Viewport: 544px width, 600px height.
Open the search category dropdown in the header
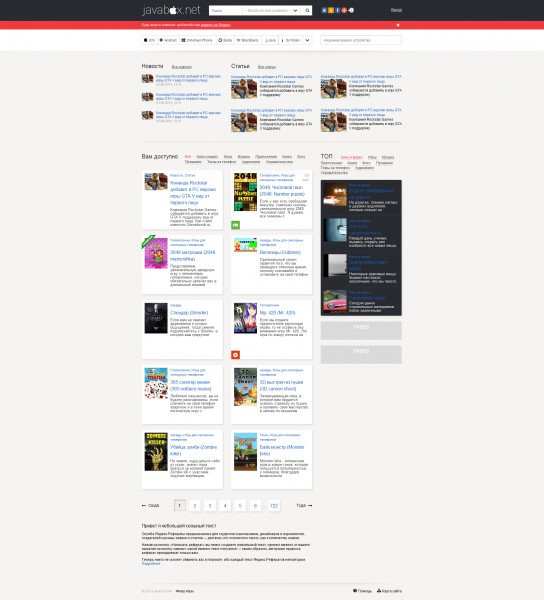tap(272, 10)
